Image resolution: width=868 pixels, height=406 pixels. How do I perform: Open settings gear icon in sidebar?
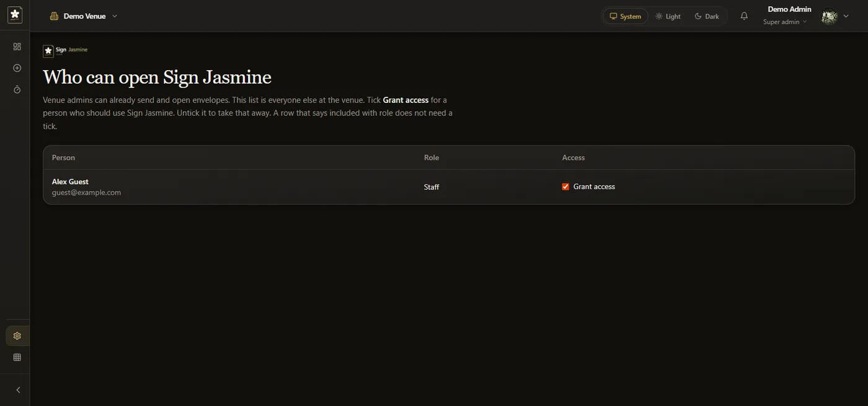tap(17, 336)
